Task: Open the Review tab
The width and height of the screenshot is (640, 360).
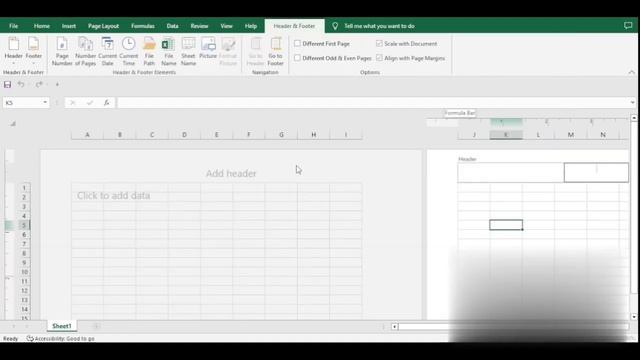Action: pyautogui.click(x=199, y=26)
